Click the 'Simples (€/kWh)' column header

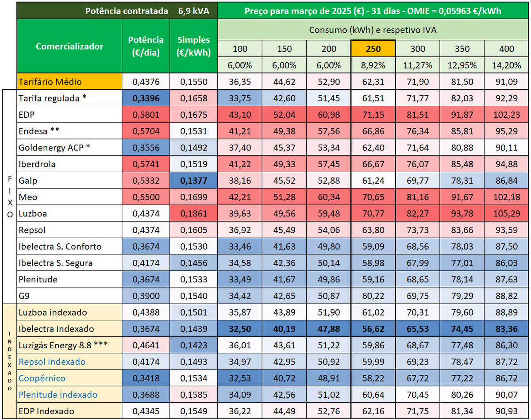point(194,46)
